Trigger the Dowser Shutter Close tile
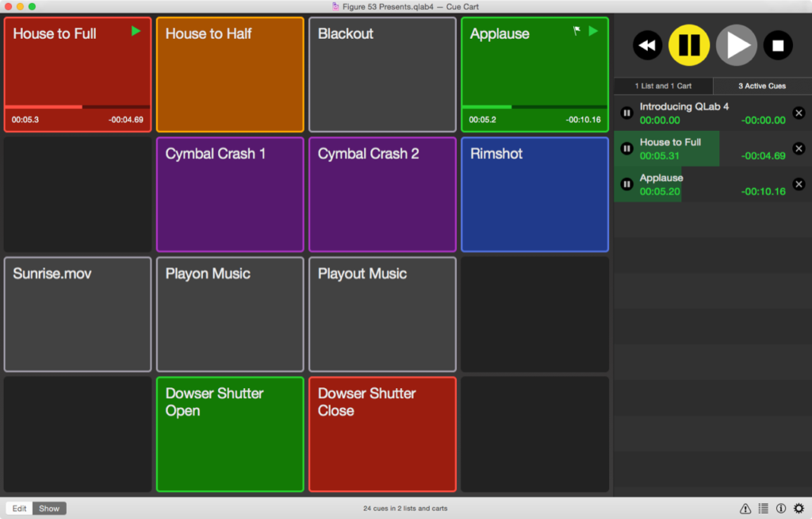 click(x=383, y=434)
